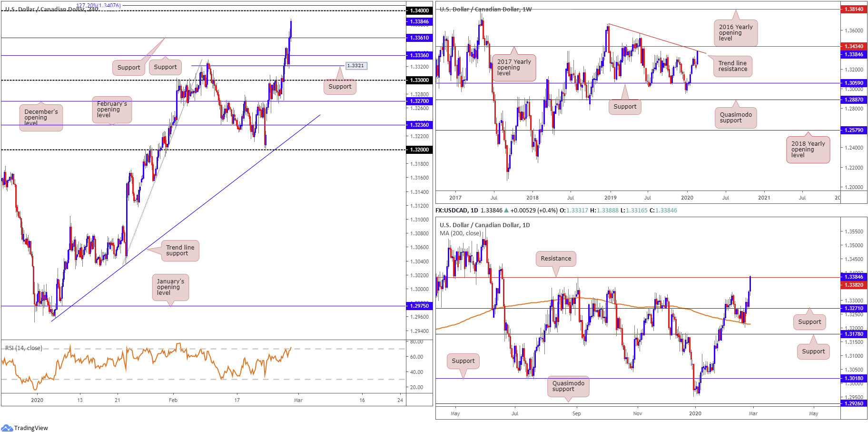The image size is (868, 432).
Task: Click daily Support callout below the 1.31780 level
Action: [813, 352]
